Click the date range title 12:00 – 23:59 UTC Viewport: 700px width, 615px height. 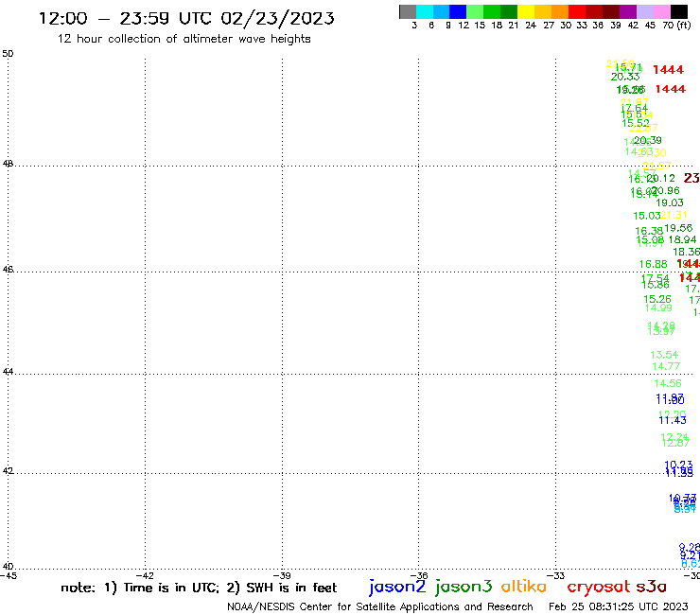186,18
